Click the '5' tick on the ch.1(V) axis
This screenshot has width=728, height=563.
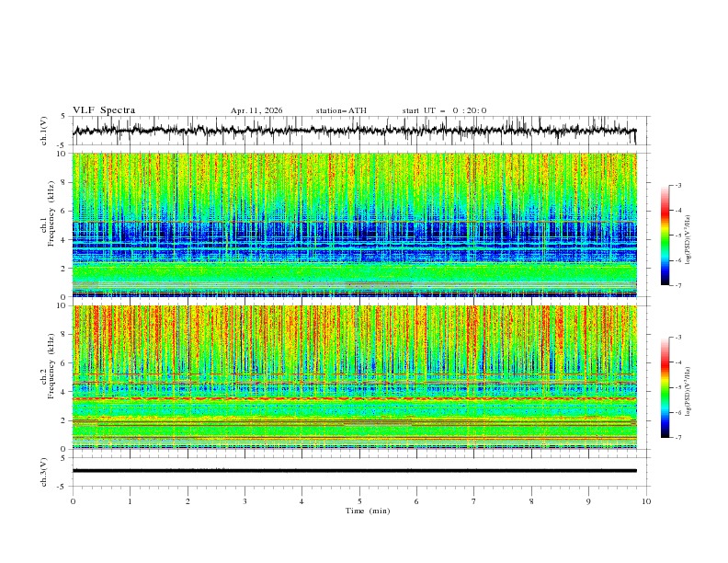click(63, 116)
